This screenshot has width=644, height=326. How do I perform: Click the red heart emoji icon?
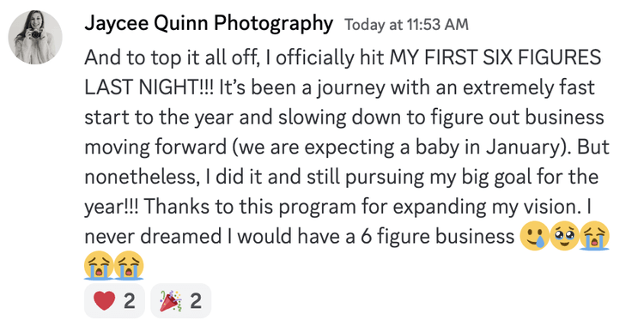[104, 301]
